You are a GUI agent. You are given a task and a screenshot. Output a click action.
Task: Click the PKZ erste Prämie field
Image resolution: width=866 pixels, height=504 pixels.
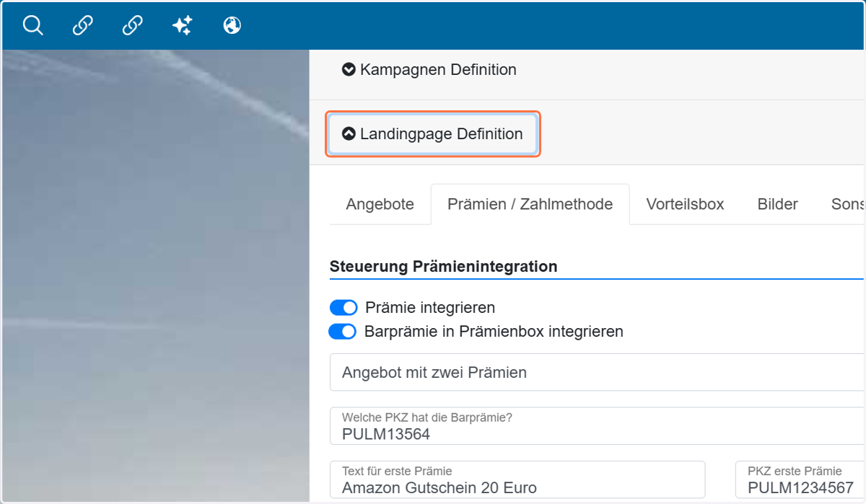point(800,480)
